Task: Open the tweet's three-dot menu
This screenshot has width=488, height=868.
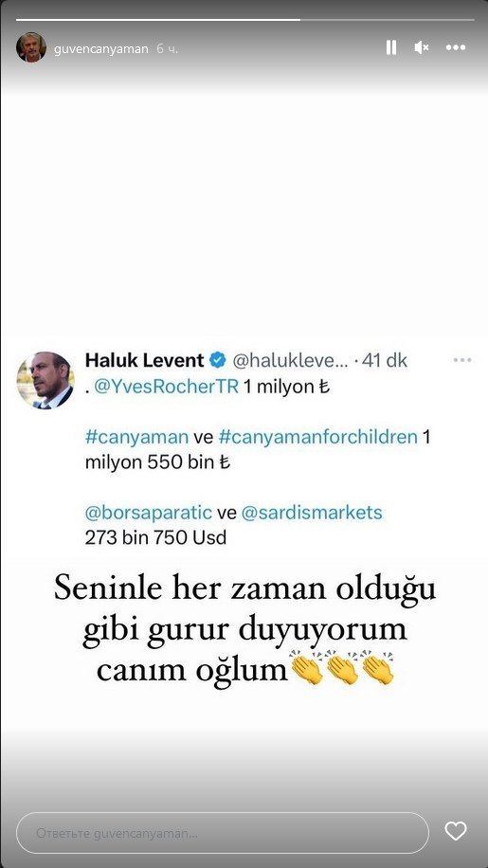Action: 462,360
